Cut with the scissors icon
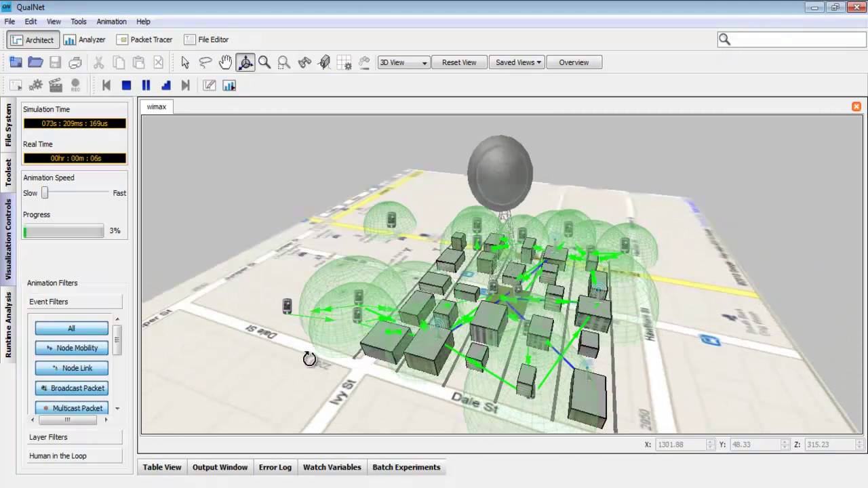Screen dimensions: 868x488 98,62
